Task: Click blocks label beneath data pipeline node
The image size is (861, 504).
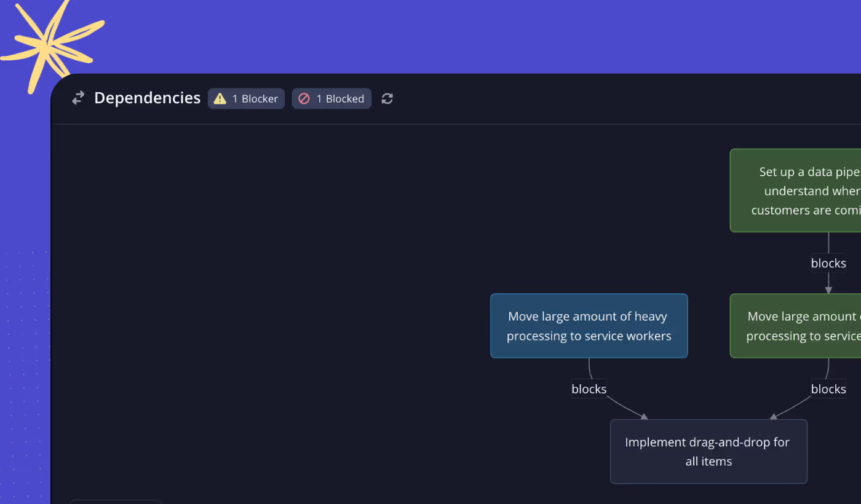Action: tap(828, 263)
